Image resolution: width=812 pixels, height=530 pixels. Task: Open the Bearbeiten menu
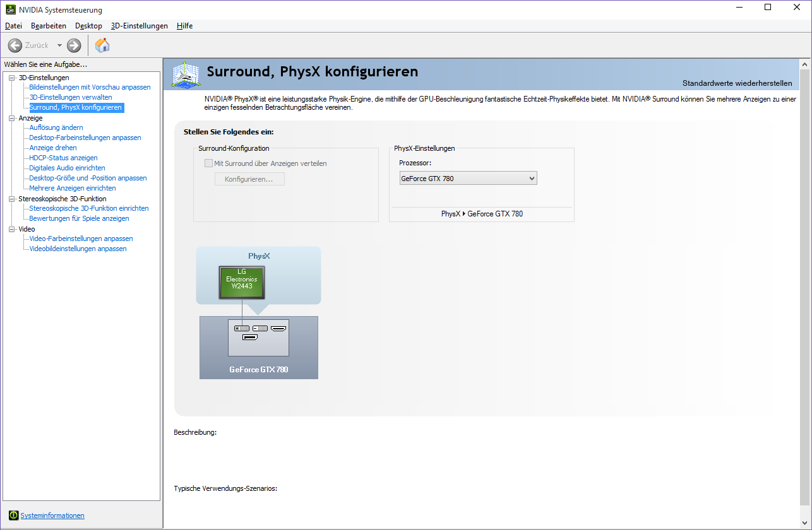click(x=49, y=26)
